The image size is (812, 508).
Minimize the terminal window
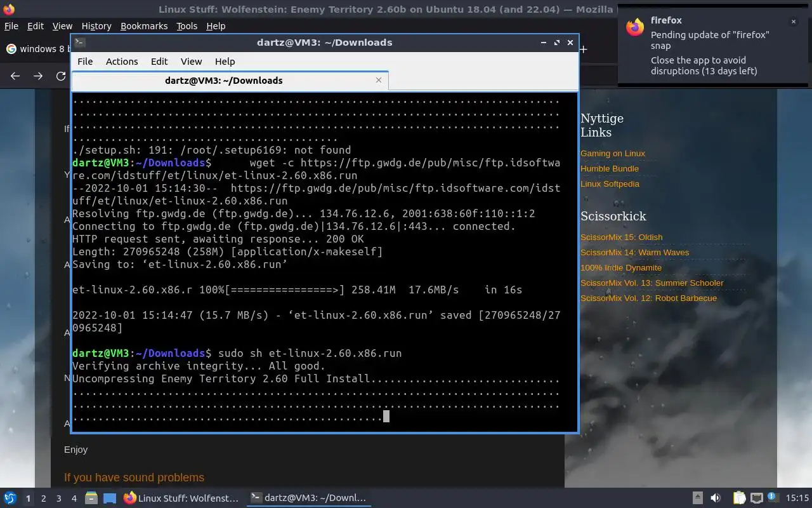point(544,43)
